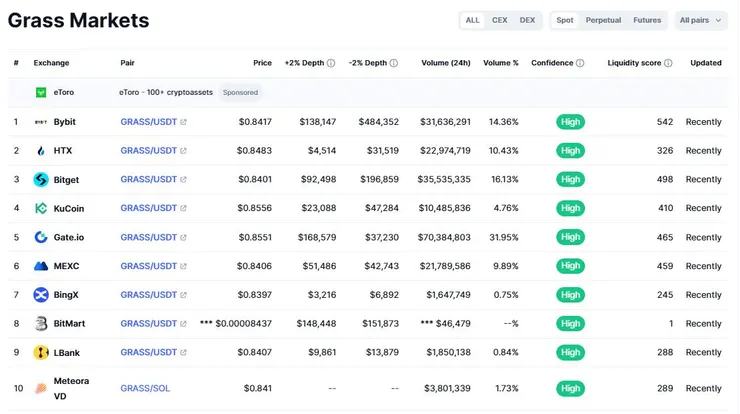The height and width of the screenshot is (414, 740).
Task: Click the LBank exchange logo icon
Action: tap(41, 353)
